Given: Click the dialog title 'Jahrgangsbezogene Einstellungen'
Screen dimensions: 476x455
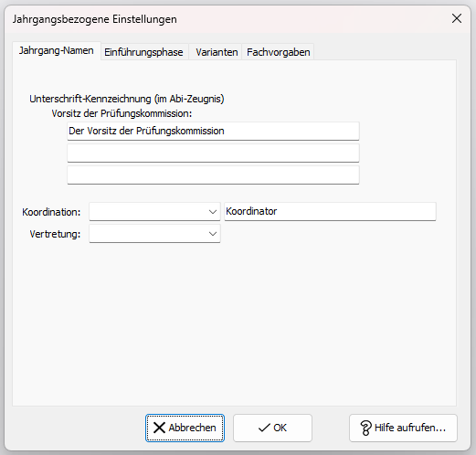Looking at the screenshot, I should click(95, 19).
